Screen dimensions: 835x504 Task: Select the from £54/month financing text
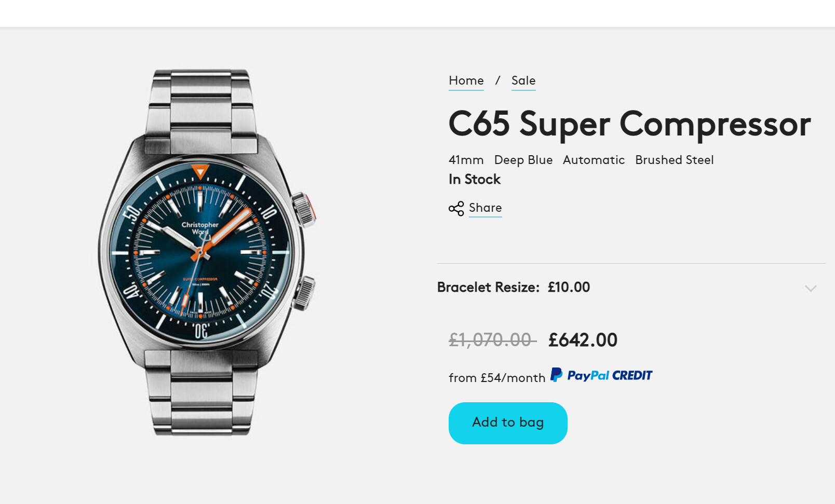tap(497, 378)
